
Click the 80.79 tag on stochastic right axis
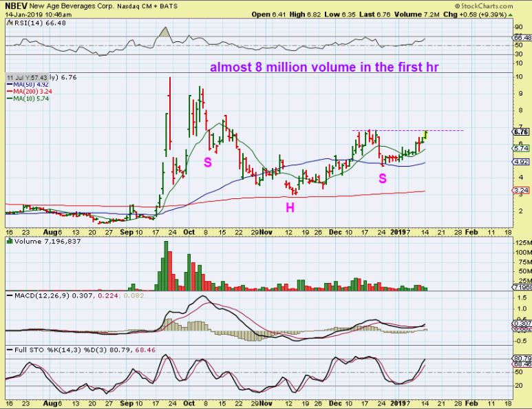(522, 358)
